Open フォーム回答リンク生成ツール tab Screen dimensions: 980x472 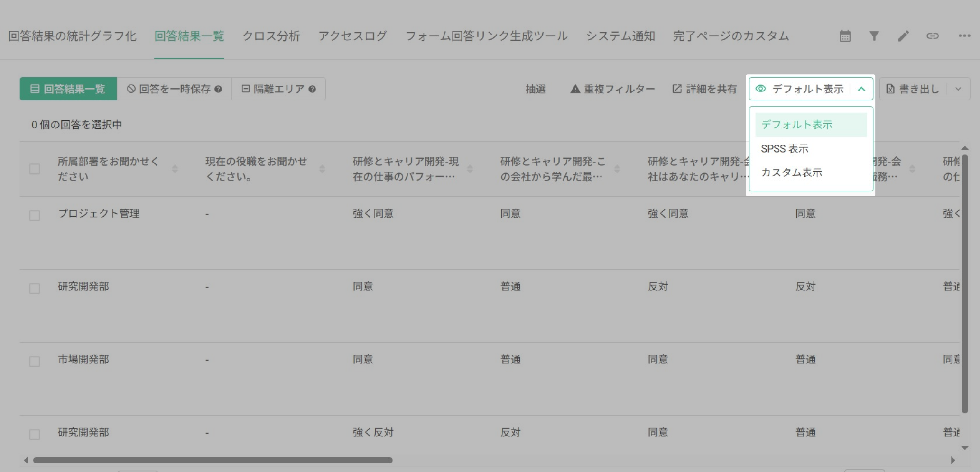point(486,36)
